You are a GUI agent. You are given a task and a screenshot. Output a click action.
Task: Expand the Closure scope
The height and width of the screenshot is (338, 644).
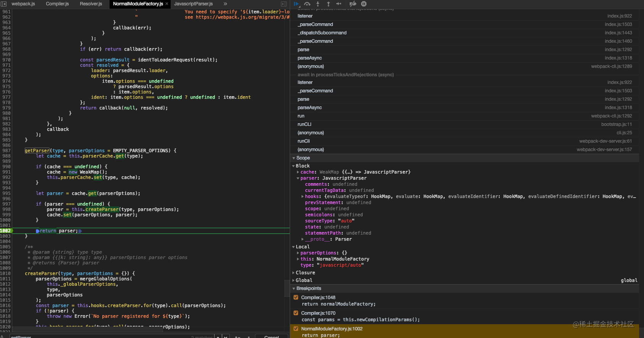[x=293, y=273]
